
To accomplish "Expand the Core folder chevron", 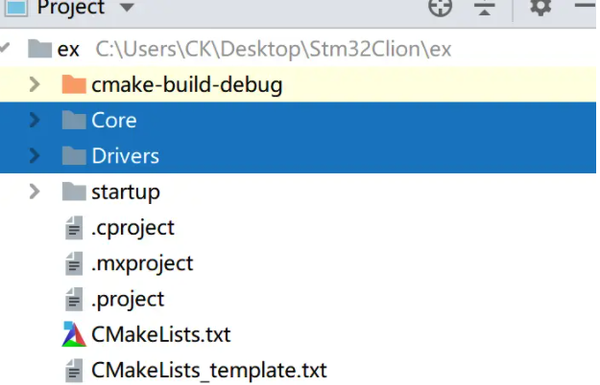I will tap(34, 120).
